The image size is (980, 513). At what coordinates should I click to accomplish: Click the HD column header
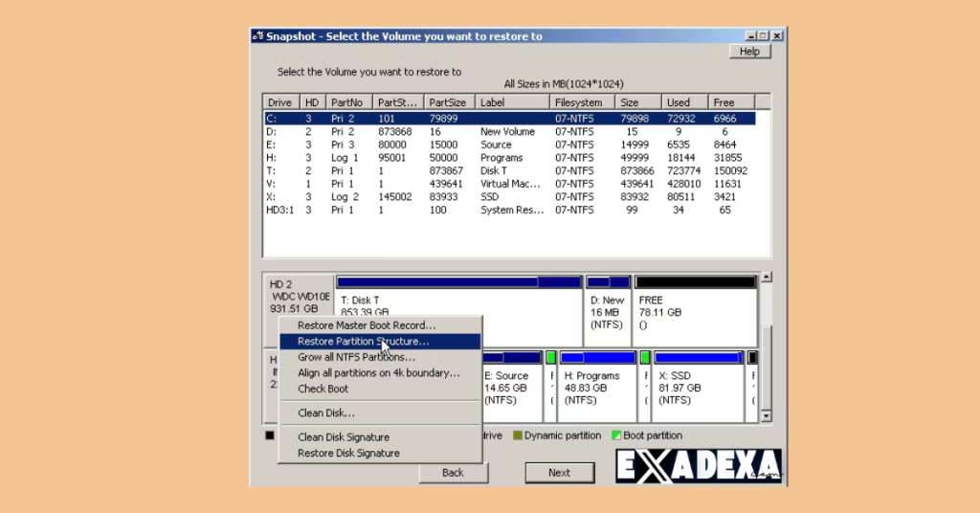tap(313, 102)
